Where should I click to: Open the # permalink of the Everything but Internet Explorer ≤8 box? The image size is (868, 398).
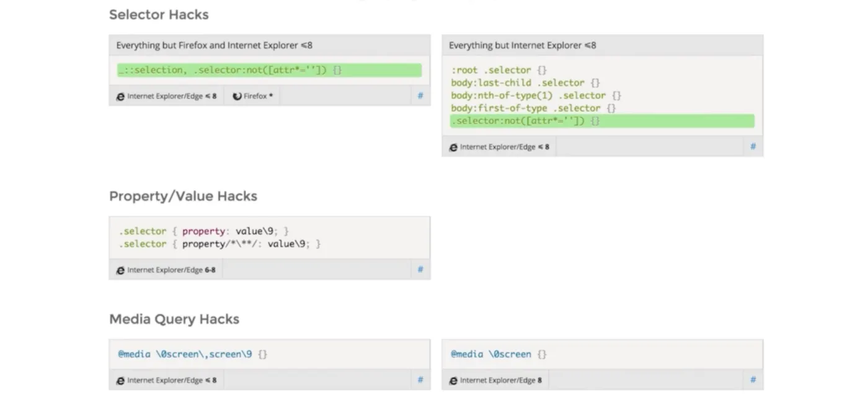pyautogui.click(x=753, y=147)
